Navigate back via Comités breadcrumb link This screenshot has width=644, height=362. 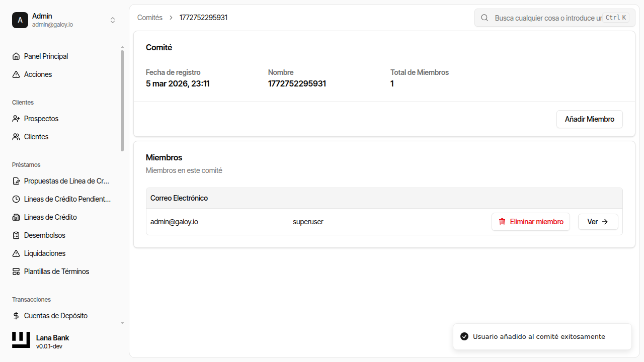tap(150, 18)
